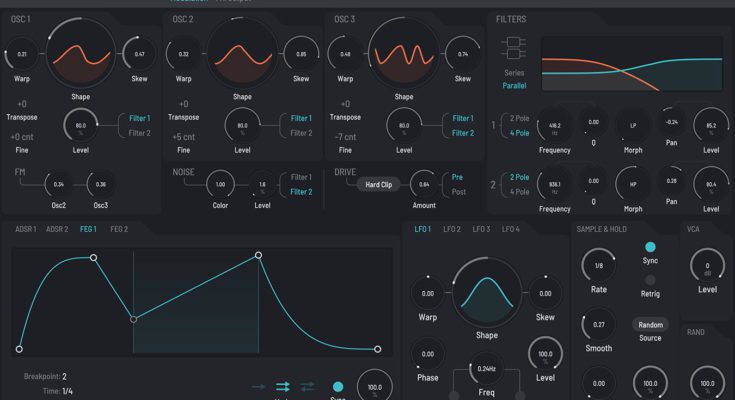Viewport: 735px width, 400px height.
Task: Enable the Sample & Hold Retrig toggle
Action: click(650, 280)
